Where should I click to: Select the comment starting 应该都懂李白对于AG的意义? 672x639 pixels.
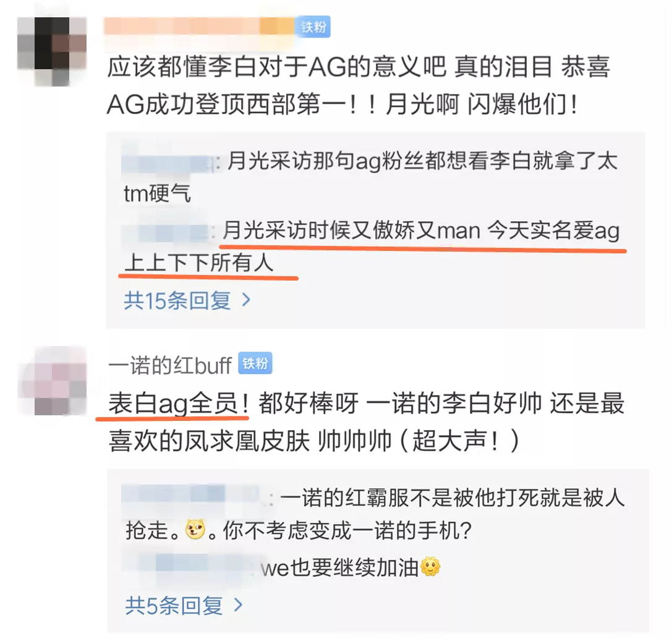359,86
